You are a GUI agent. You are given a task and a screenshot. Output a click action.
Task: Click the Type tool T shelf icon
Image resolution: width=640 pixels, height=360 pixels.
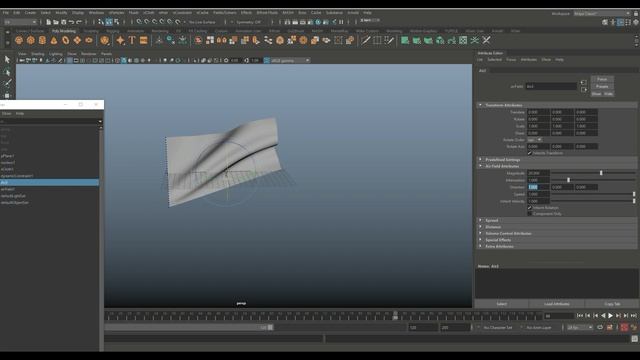pos(132,40)
